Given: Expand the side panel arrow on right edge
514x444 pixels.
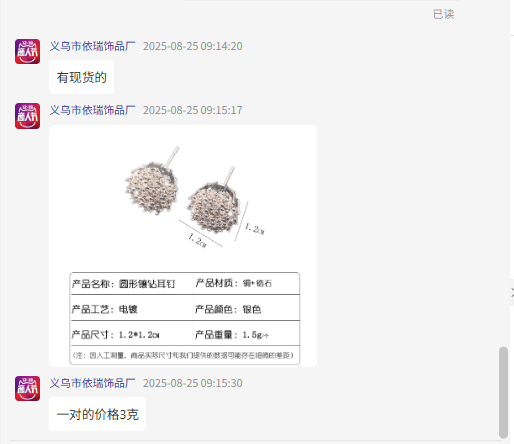Looking at the screenshot, I should 512,293.
